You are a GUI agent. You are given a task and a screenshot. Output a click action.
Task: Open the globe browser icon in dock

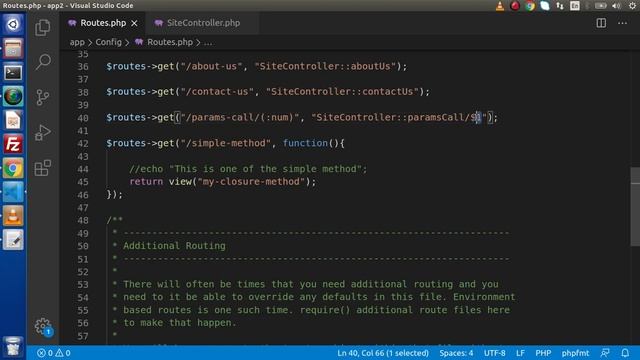tap(13, 96)
